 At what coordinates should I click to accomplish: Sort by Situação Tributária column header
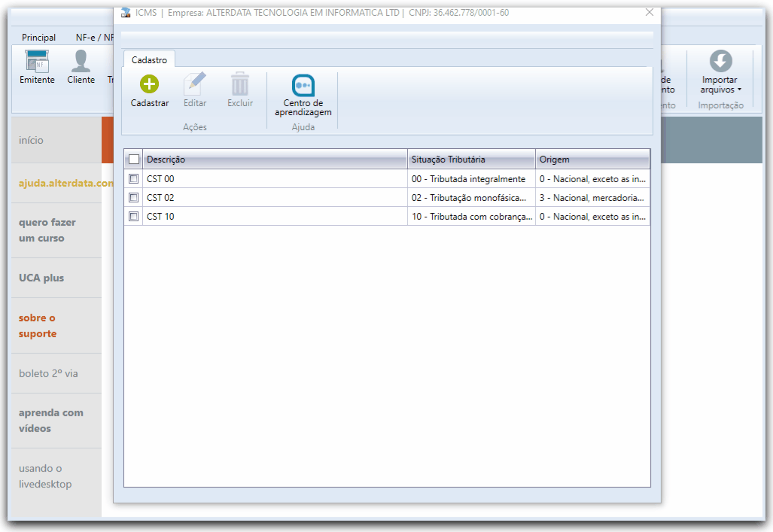tap(471, 160)
